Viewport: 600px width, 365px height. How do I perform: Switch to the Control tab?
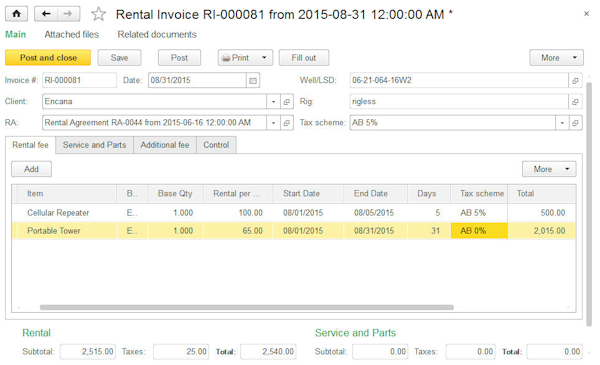(x=216, y=145)
